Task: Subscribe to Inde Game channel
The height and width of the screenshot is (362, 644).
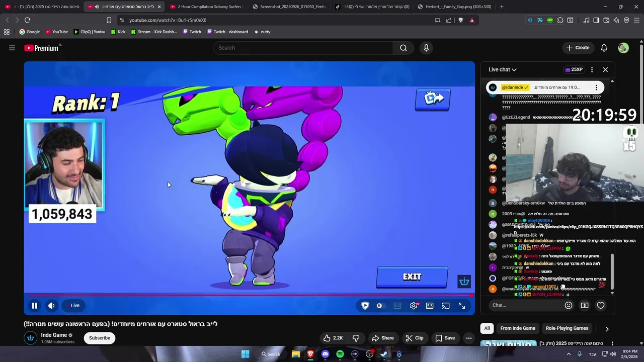Action: tap(100, 338)
